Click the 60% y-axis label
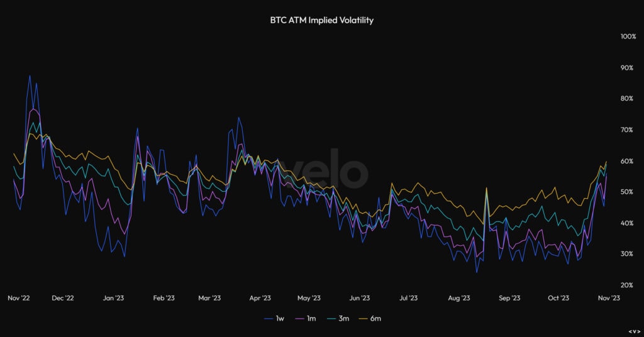 627,161
